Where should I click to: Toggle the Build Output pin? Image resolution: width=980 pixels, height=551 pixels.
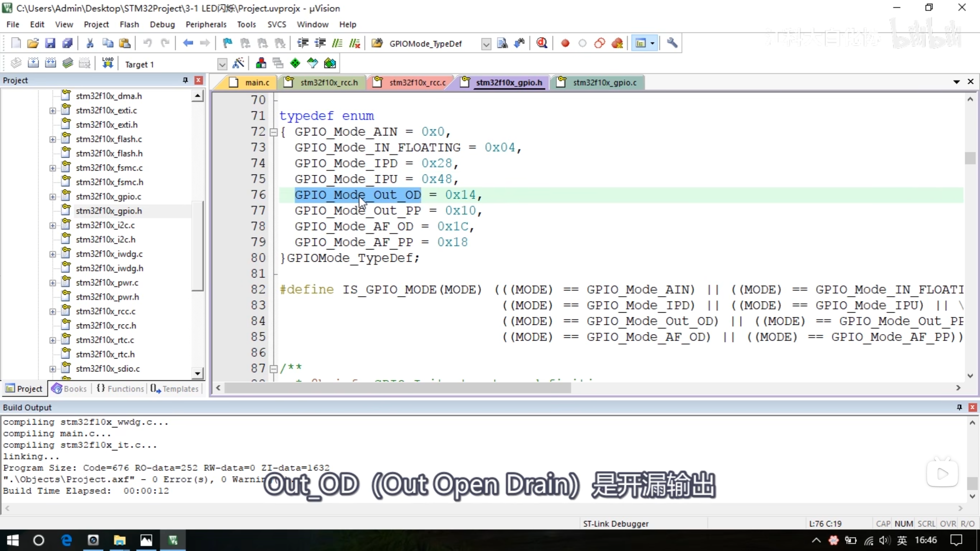click(959, 407)
